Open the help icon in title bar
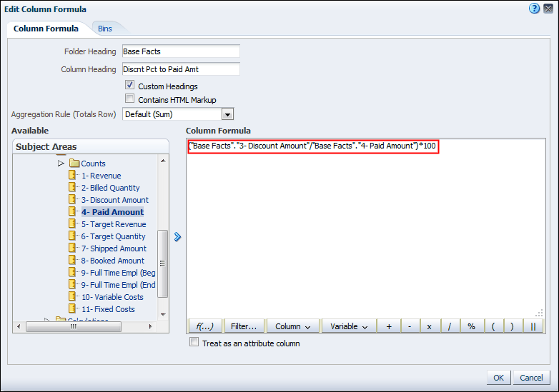 tap(534, 8)
